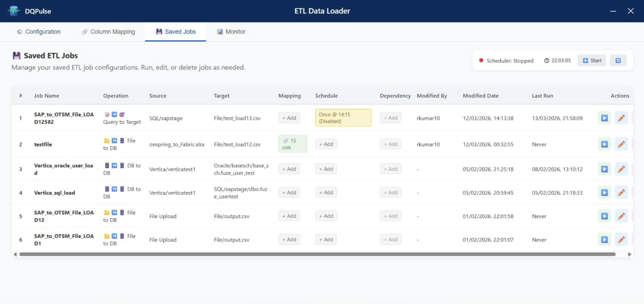Image resolution: width=644 pixels, height=304 pixels.
Task: Add a schedule for the testfile job
Action: coord(326,144)
